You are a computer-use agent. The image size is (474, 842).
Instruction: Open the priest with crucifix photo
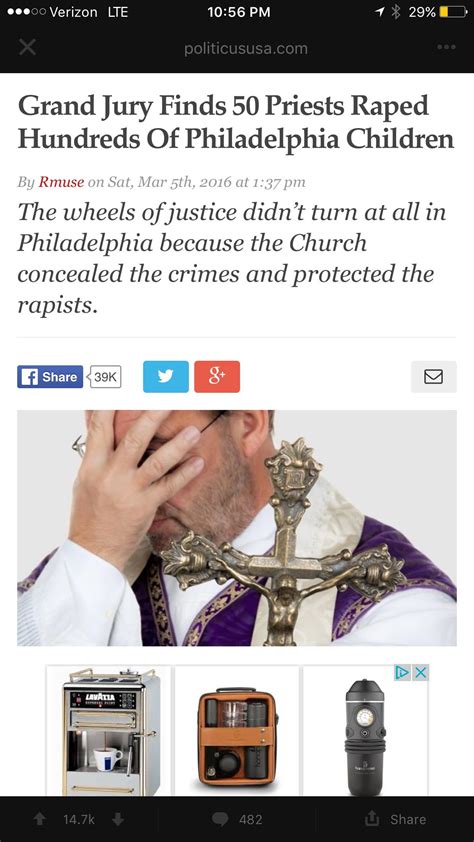point(237,528)
